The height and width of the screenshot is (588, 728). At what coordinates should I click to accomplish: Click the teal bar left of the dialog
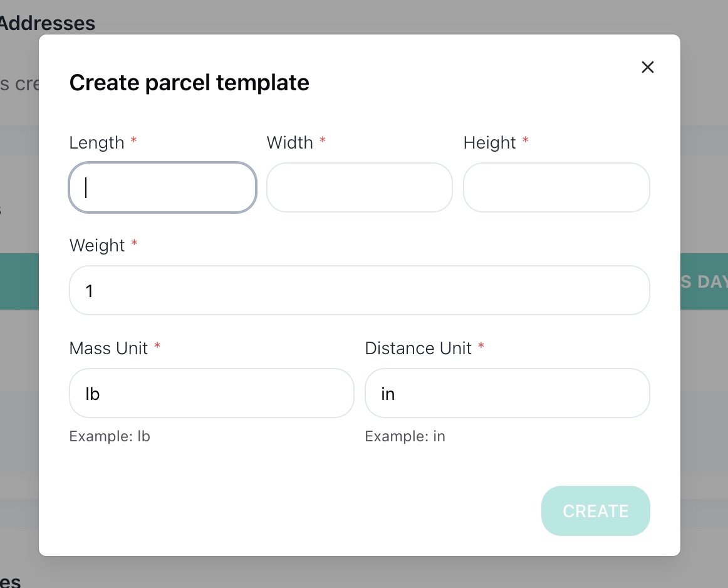[19, 281]
